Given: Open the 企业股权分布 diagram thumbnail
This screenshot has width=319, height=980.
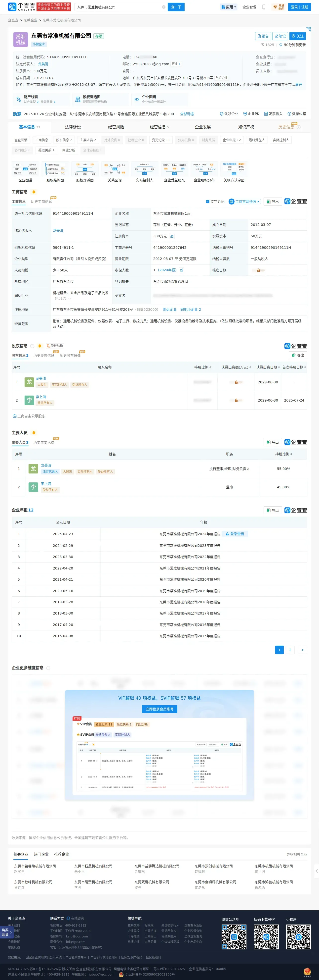Looking at the screenshot, I should (x=204, y=172).
